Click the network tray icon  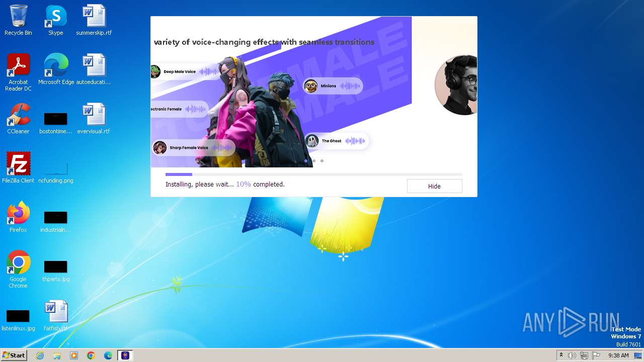coord(584,355)
